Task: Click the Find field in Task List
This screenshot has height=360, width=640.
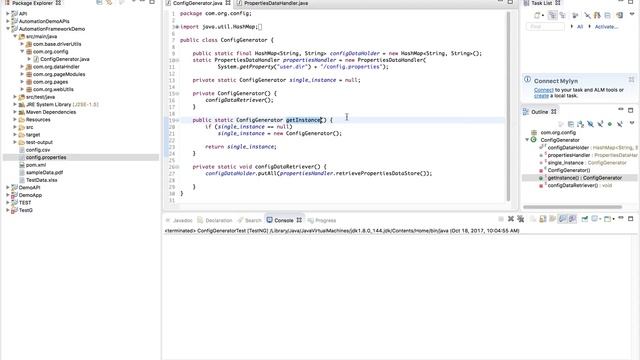Action: 545,27
